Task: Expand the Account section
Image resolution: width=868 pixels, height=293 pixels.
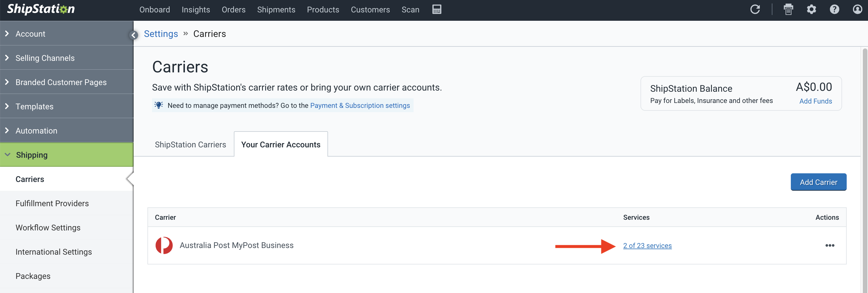Action: tap(67, 33)
